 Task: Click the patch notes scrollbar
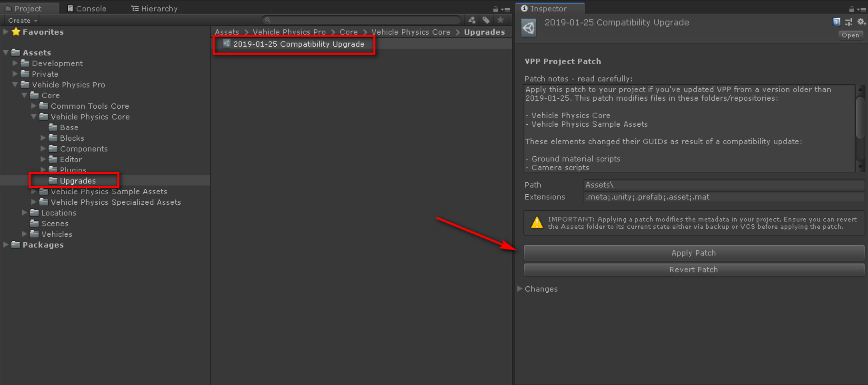pos(860,117)
